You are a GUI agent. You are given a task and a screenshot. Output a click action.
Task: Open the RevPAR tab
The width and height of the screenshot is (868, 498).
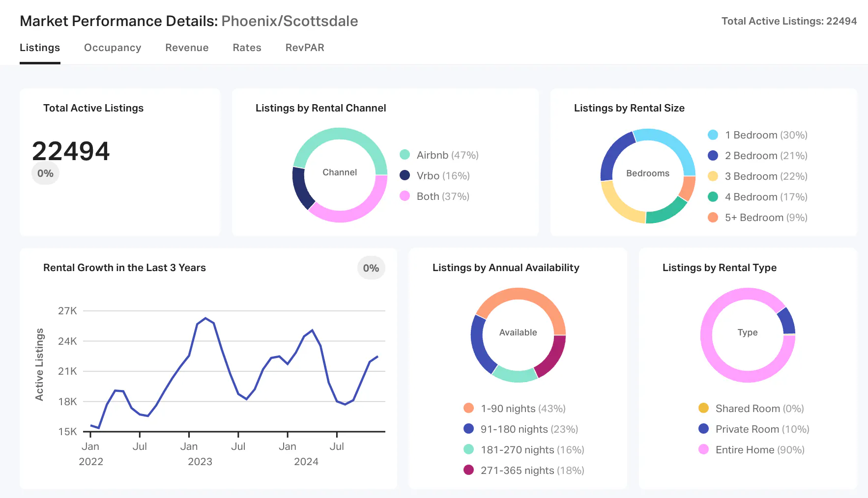tap(305, 48)
